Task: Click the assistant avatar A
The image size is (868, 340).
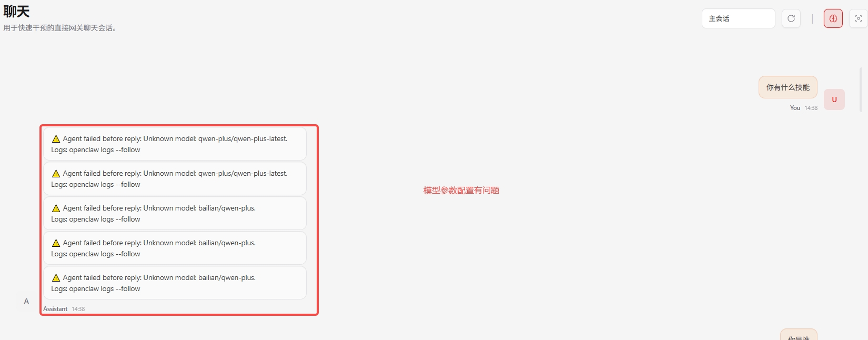Action: [x=26, y=301]
